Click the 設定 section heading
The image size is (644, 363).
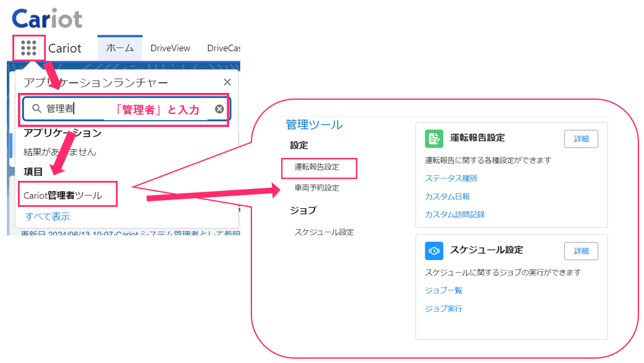coord(299,146)
